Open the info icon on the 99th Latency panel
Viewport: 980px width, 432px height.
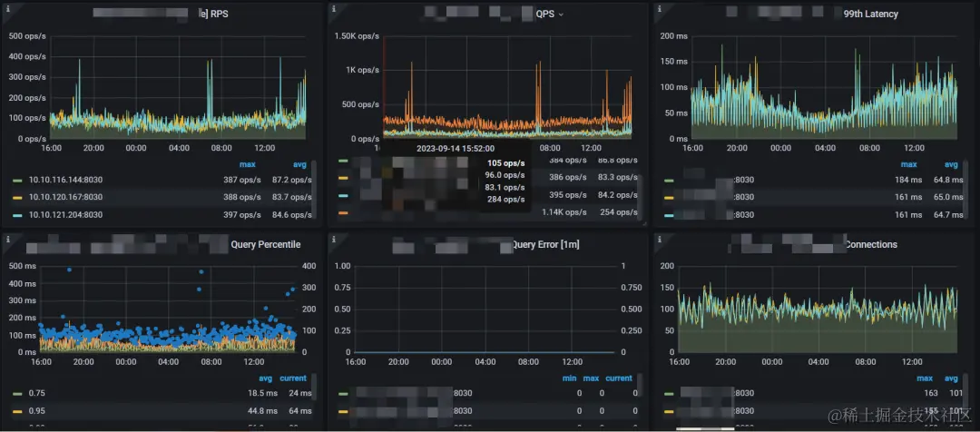tap(660, 8)
